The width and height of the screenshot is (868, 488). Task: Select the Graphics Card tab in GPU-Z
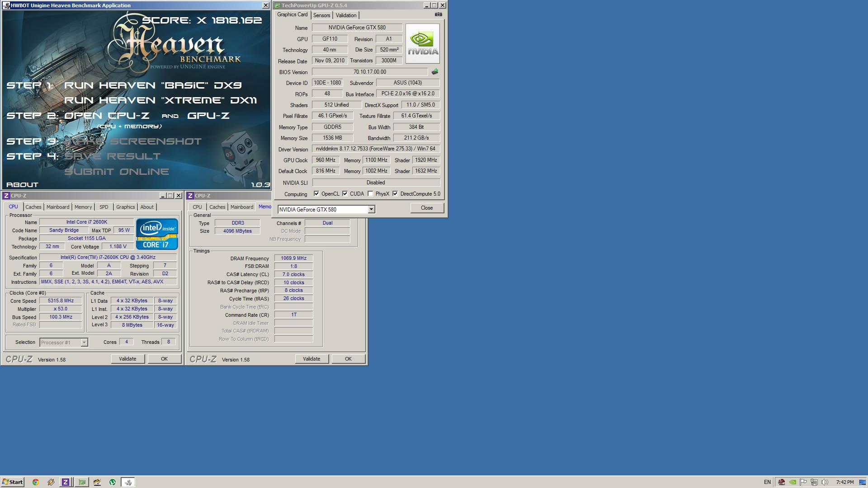(292, 14)
